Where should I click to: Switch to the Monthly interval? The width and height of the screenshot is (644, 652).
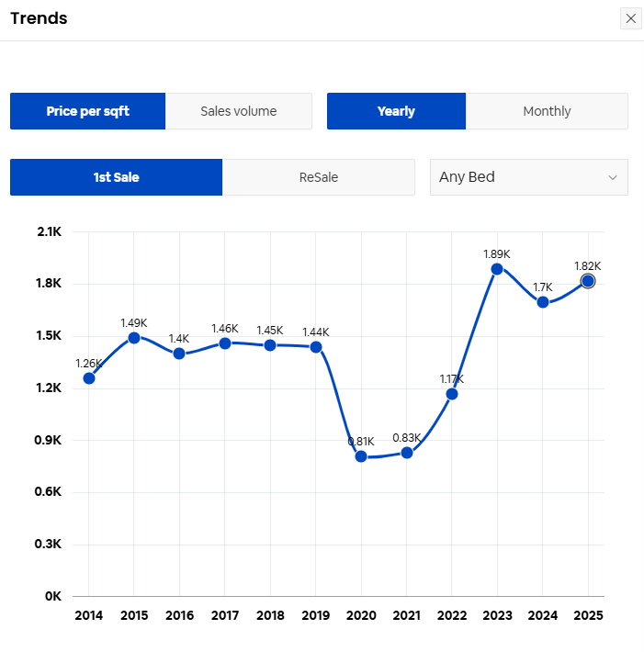(547, 111)
